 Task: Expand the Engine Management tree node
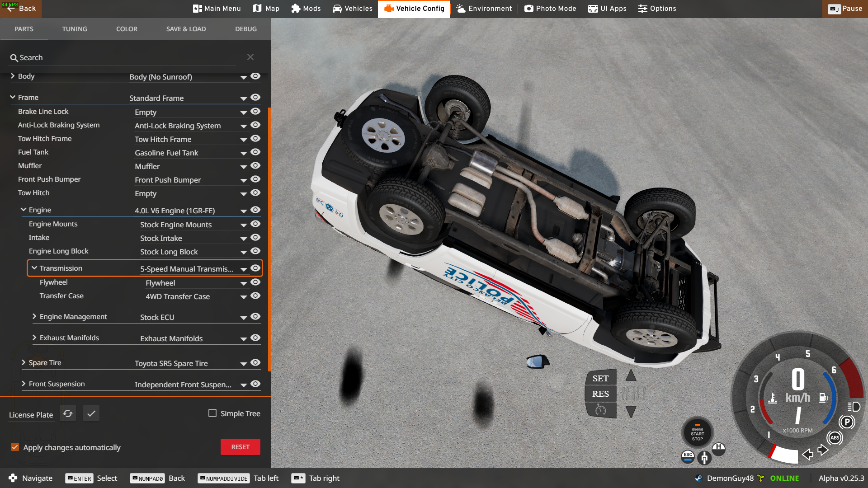pyautogui.click(x=34, y=316)
